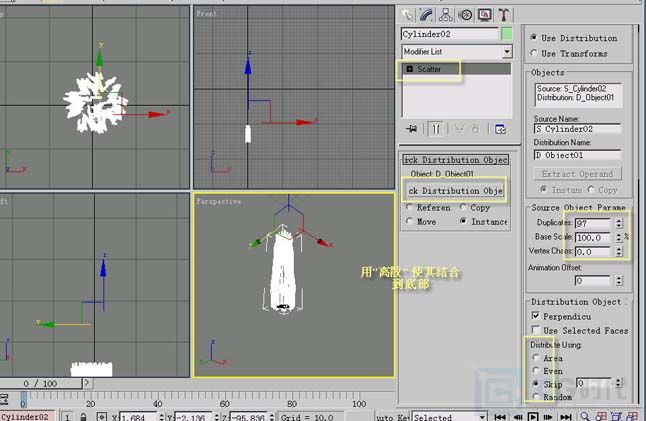Choose Even under Distribute Using
Viewport: 646px width, 421px height.
pos(536,370)
